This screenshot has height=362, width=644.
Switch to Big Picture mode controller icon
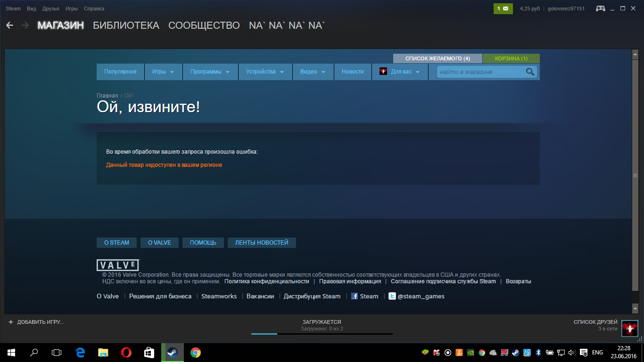[601, 8]
